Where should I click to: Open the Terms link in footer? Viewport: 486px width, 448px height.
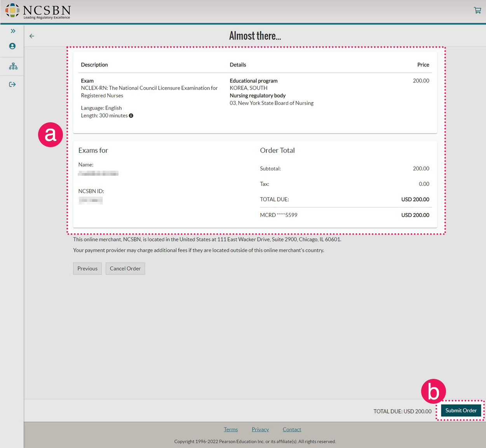tap(231, 429)
